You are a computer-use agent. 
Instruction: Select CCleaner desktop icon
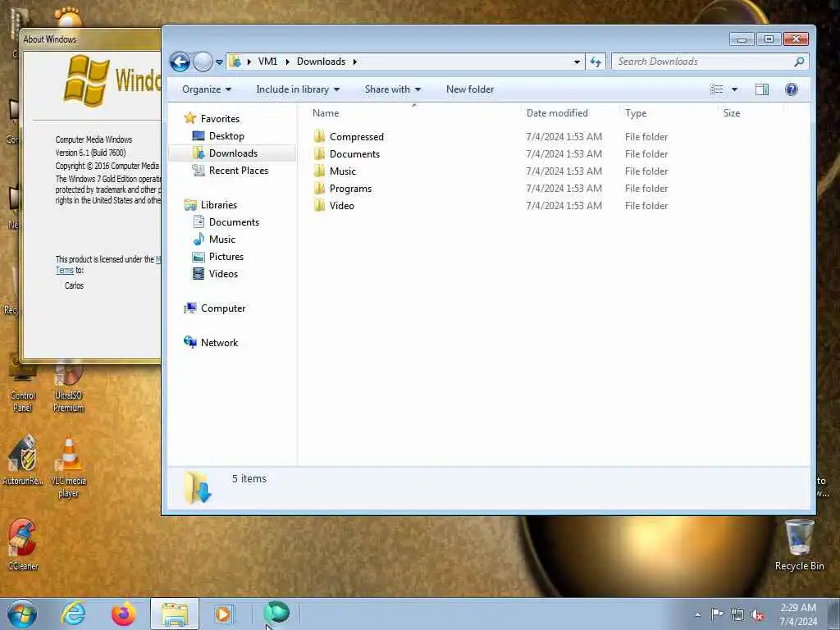[22, 545]
